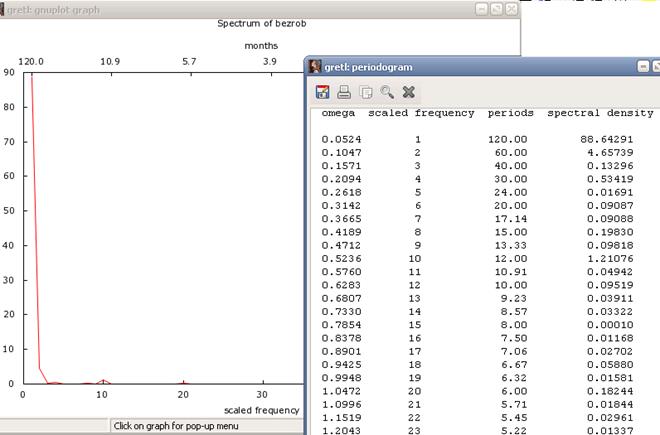This screenshot has width=660, height=435.
Task: Select the 'periods' column header
Action: [511, 113]
